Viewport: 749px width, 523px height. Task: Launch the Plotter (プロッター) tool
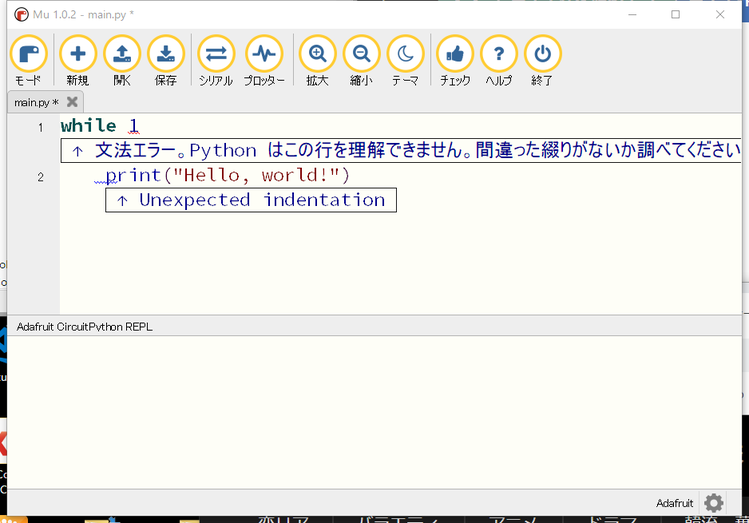point(264,55)
